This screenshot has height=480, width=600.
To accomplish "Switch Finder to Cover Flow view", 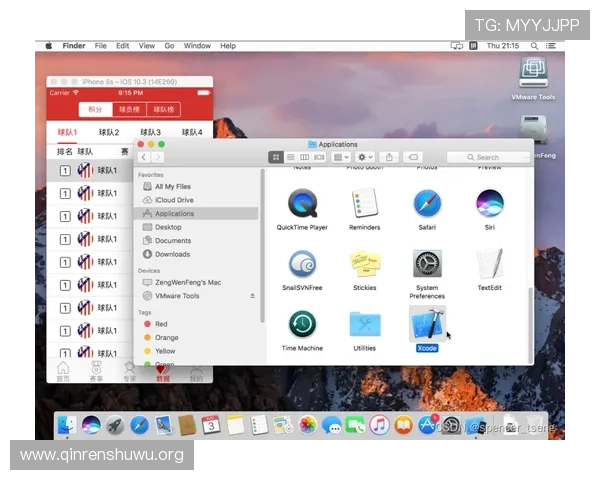I will [319, 157].
